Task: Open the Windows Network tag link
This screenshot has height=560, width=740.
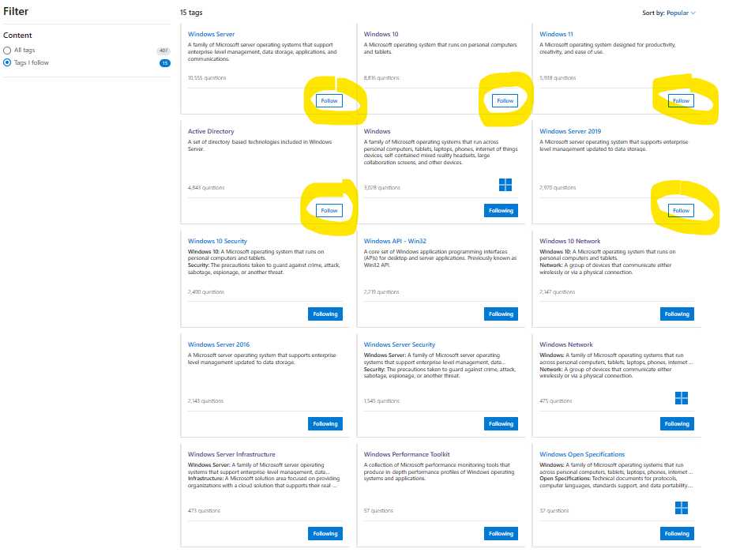Action: (x=565, y=344)
